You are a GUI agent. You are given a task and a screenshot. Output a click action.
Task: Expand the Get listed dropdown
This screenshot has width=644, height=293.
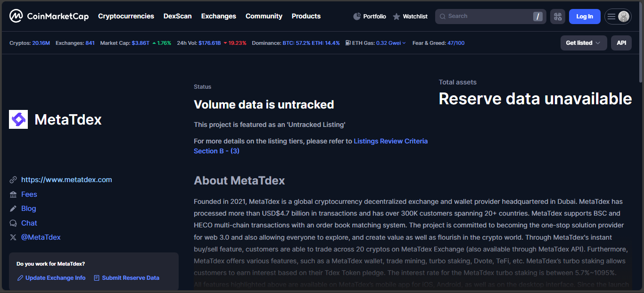pos(583,43)
